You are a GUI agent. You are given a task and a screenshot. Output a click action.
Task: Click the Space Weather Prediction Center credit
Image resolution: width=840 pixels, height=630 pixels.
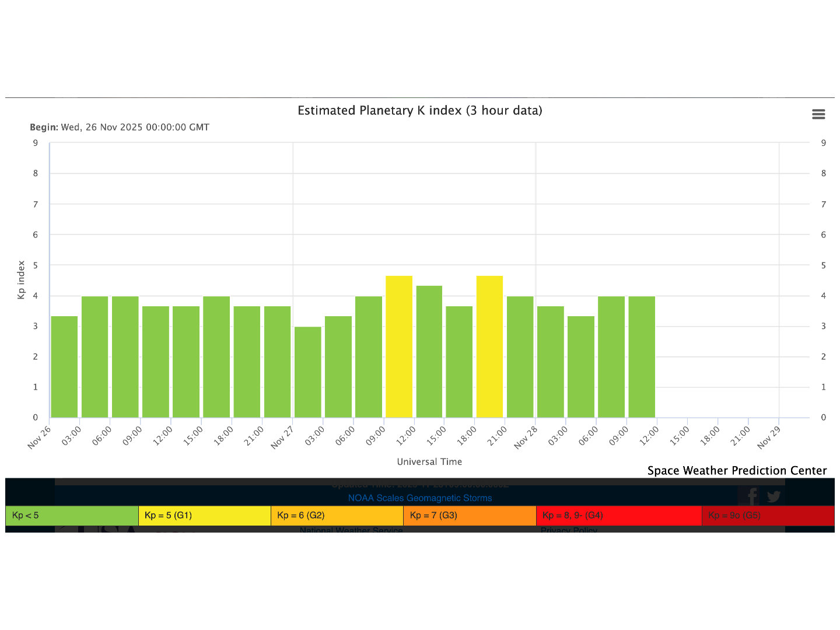click(737, 471)
